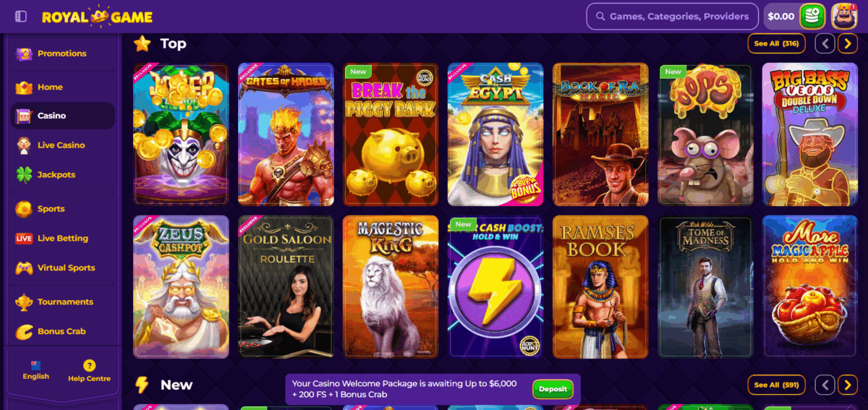Click the Help Centre question mark icon
The width and height of the screenshot is (868, 410).
click(x=89, y=365)
